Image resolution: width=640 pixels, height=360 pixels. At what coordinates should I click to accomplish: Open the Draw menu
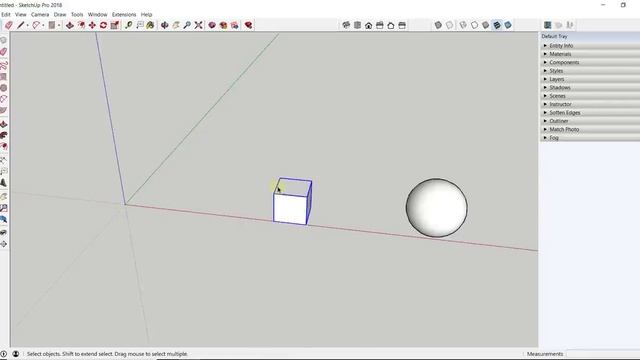click(x=60, y=15)
